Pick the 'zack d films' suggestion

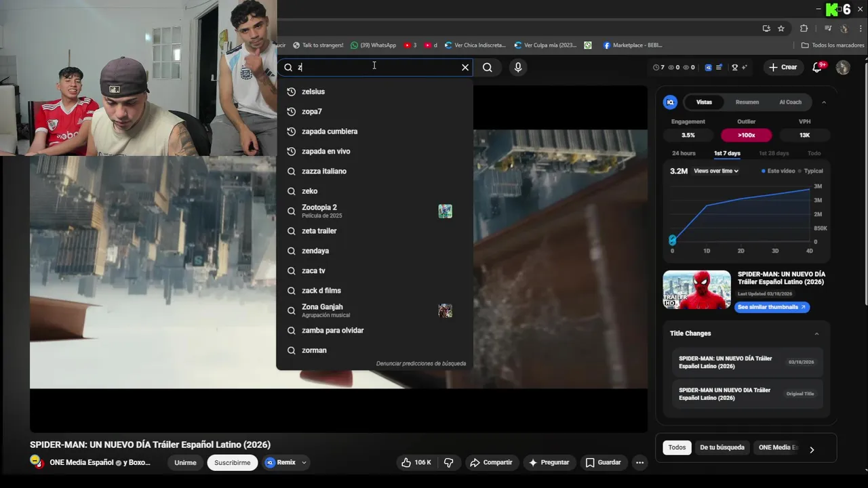(x=374, y=290)
